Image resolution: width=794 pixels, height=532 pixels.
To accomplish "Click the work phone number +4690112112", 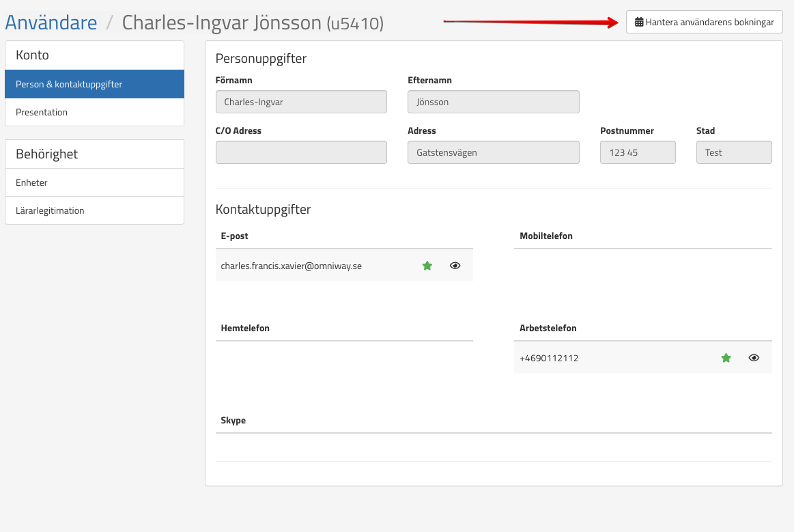I will (549, 358).
